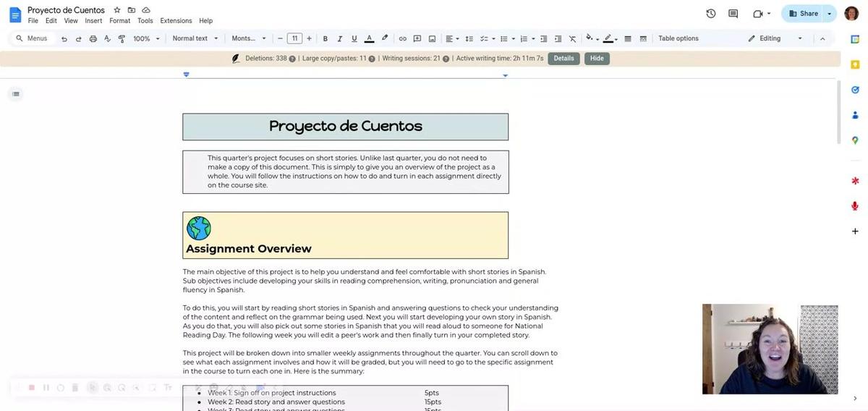The height and width of the screenshot is (411, 868).
Task: Open the Format menu
Action: pyautogui.click(x=120, y=21)
